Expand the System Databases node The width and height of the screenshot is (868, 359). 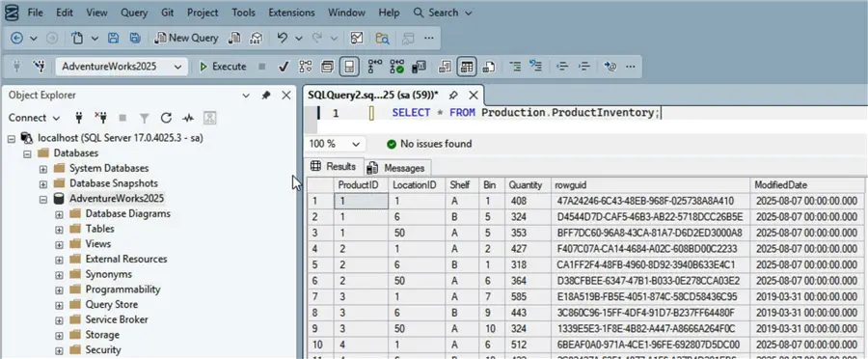tap(43, 169)
